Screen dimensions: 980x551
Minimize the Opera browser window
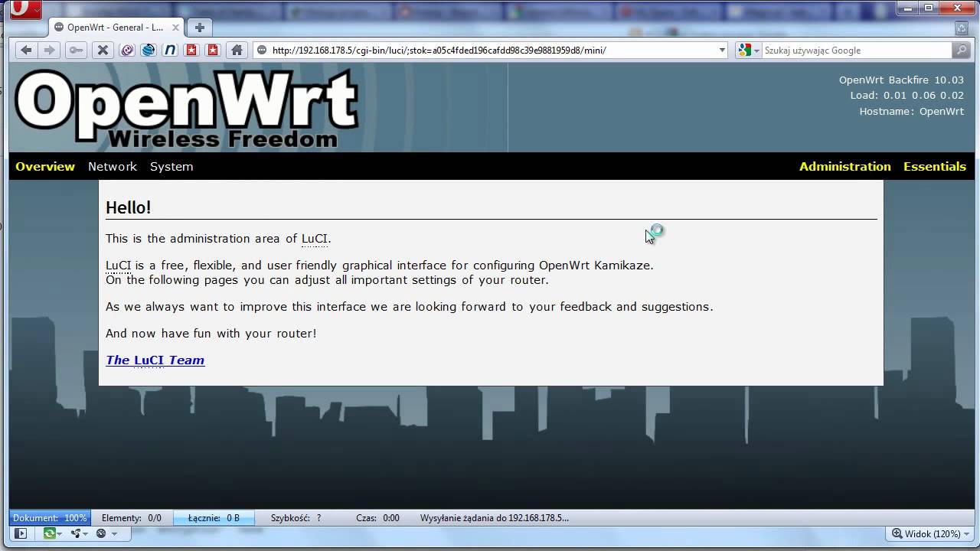907,8
